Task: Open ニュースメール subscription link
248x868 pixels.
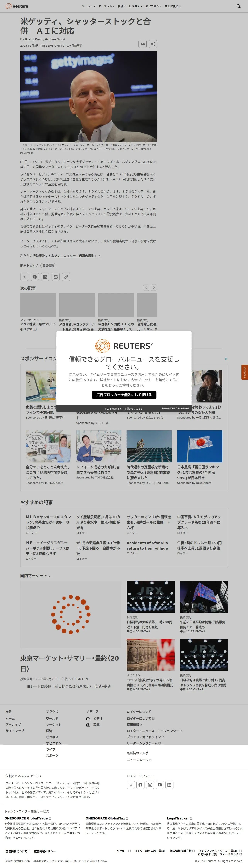Action: tap(139, 760)
